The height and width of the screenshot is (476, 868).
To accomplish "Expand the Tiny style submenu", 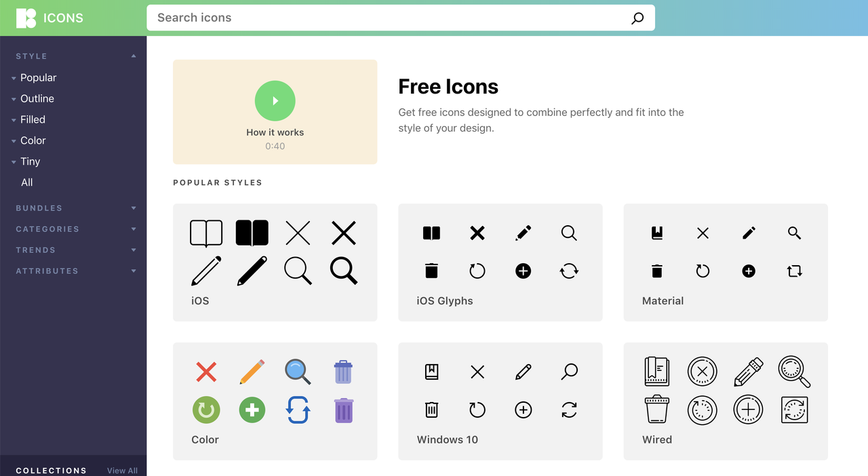I will click(x=14, y=163).
